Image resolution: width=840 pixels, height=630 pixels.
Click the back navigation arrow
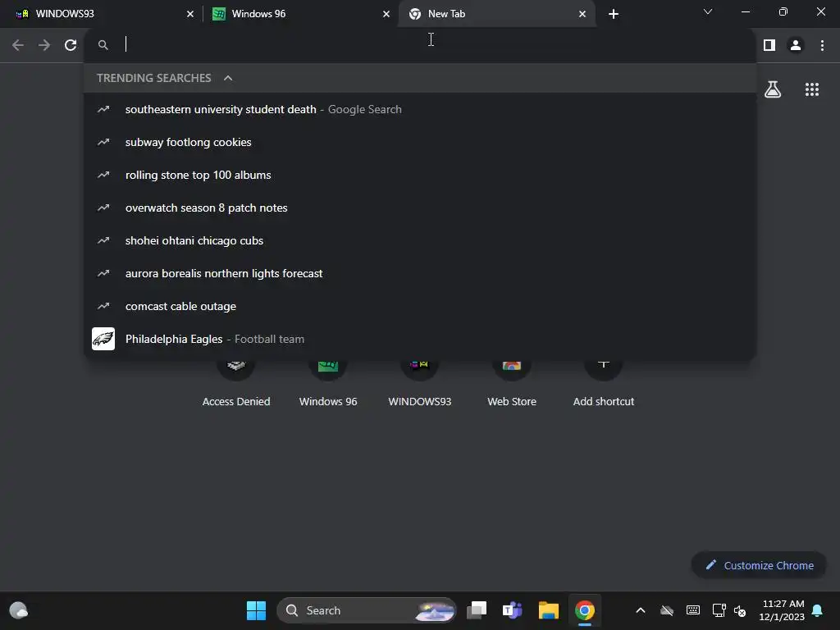18,45
